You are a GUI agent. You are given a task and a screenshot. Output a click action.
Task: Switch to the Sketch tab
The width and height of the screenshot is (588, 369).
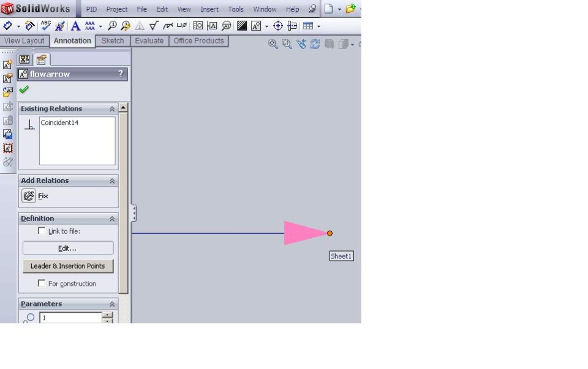click(113, 41)
